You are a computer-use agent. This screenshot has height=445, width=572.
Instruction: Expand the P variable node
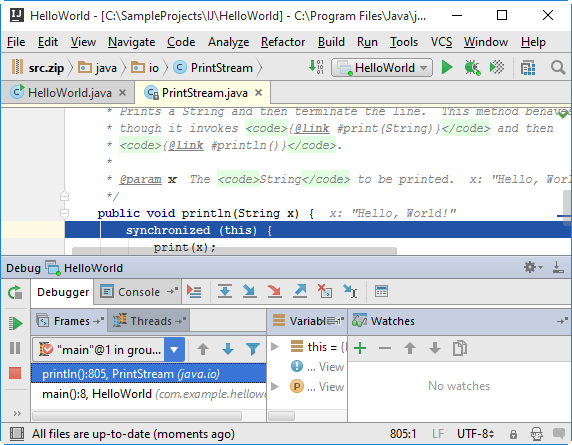coord(275,386)
